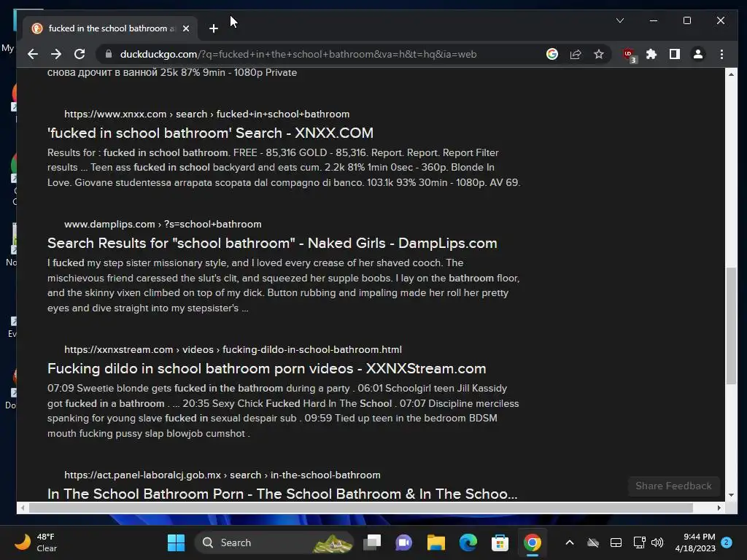Open the Chrome profile menu
Image resolution: width=747 pixels, height=560 pixels.
click(698, 54)
